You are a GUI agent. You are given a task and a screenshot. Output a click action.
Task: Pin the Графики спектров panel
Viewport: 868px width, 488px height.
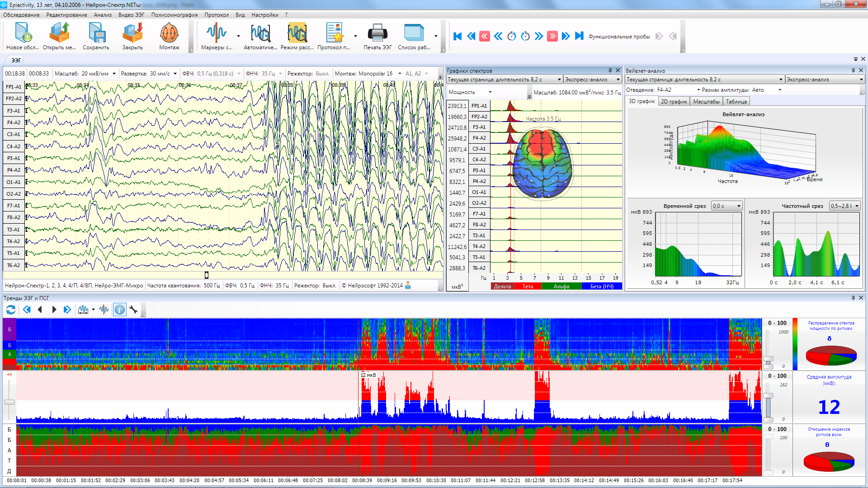tap(610, 70)
